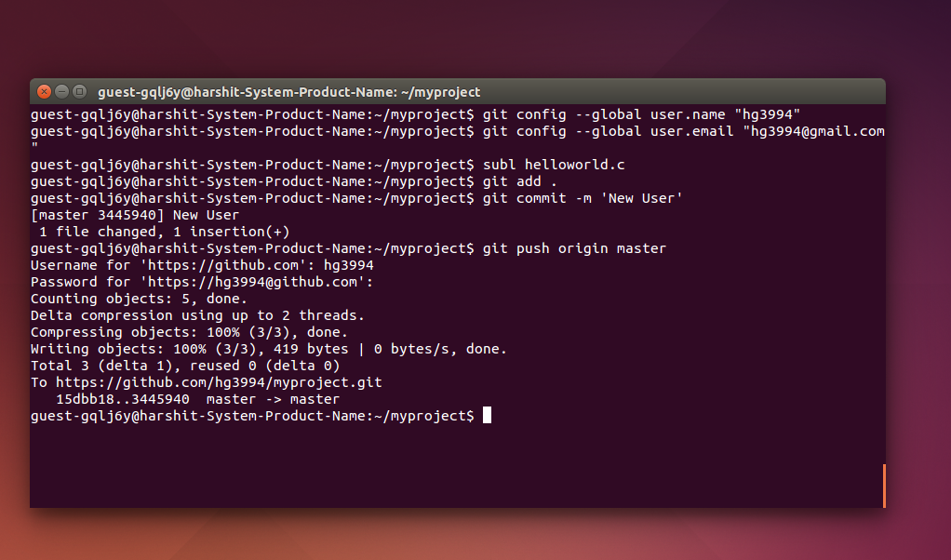Screen dimensions: 951x560
Task: Click 'Total 3 (delta 1), reused 0' line
Action: (185, 366)
